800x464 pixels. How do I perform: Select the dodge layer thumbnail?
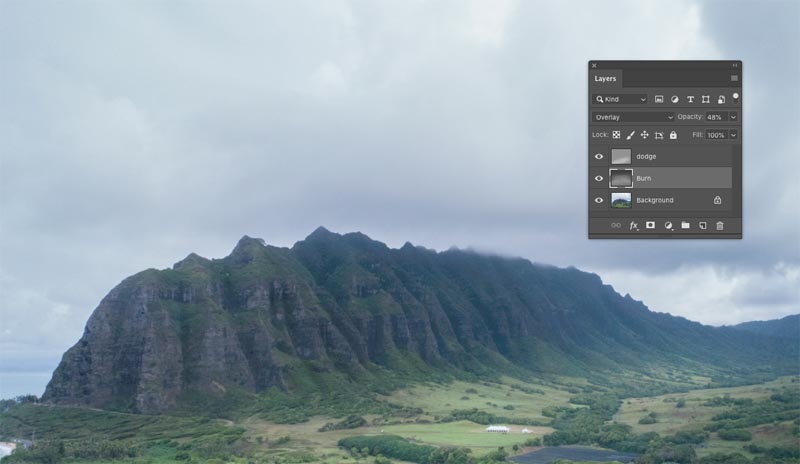621,157
